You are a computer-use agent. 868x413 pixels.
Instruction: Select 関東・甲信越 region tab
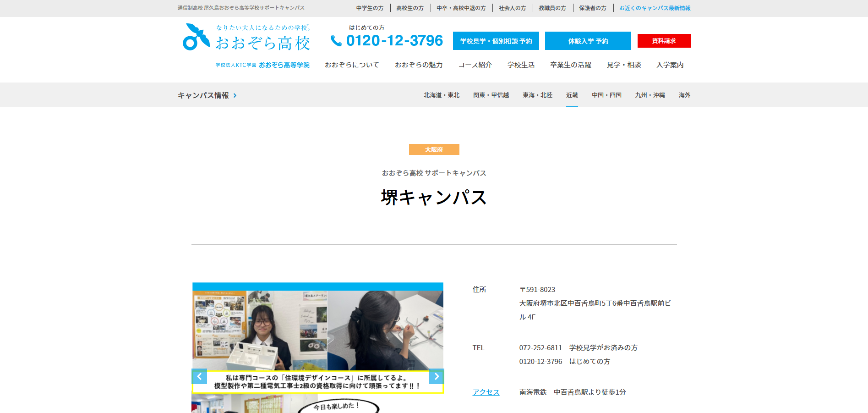click(491, 95)
